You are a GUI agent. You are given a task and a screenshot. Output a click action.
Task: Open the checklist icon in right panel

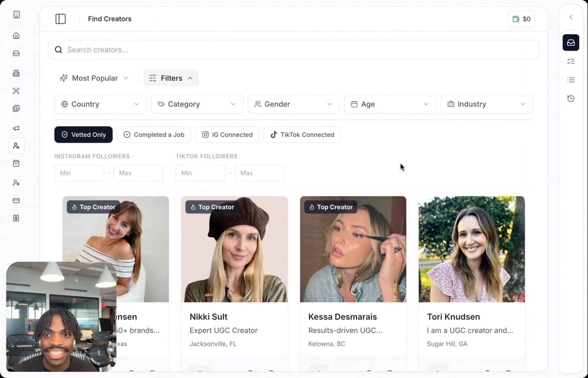[571, 61]
